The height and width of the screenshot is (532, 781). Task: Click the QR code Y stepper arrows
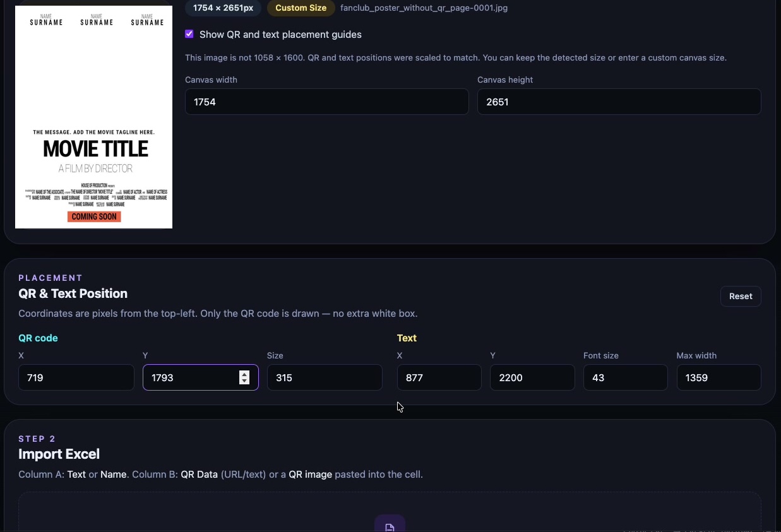(x=244, y=377)
